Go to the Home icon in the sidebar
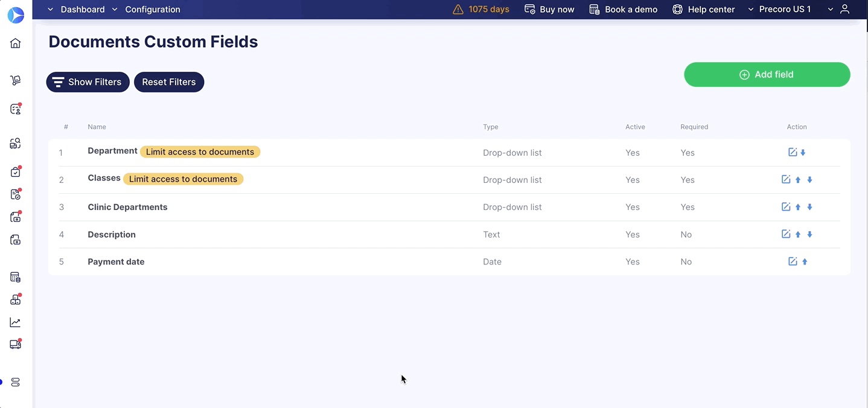868x408 pixels. point(16,43)
